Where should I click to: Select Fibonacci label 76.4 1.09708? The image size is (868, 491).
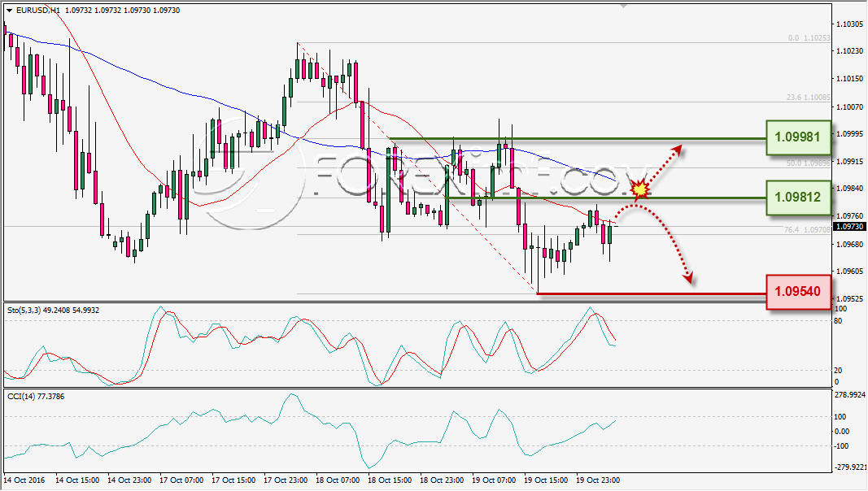807,229
